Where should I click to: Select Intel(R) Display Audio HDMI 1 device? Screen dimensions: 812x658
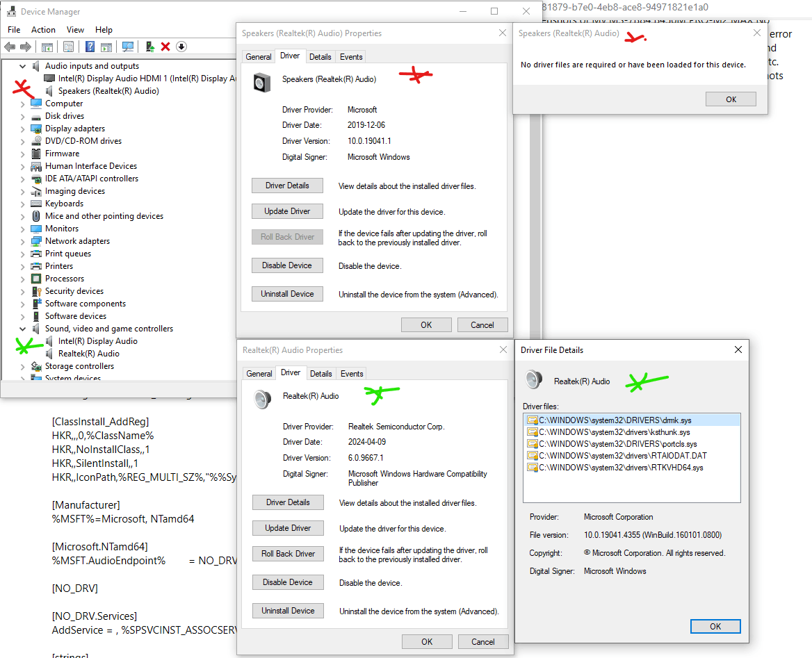(147, 79)
